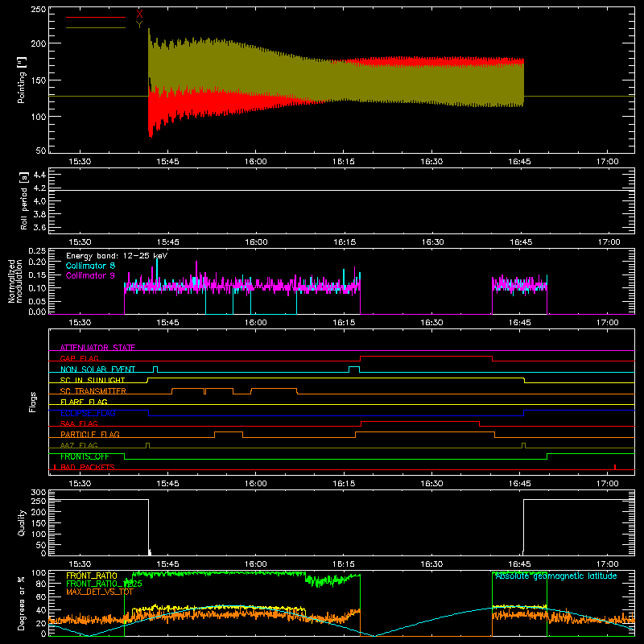Click the Pointing axis title

coord(22,80)
